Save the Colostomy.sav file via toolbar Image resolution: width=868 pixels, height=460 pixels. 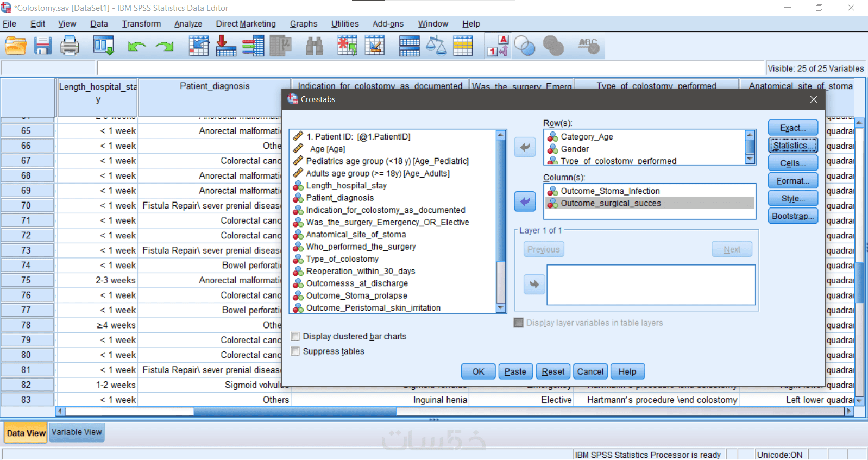tap(43, 46)
